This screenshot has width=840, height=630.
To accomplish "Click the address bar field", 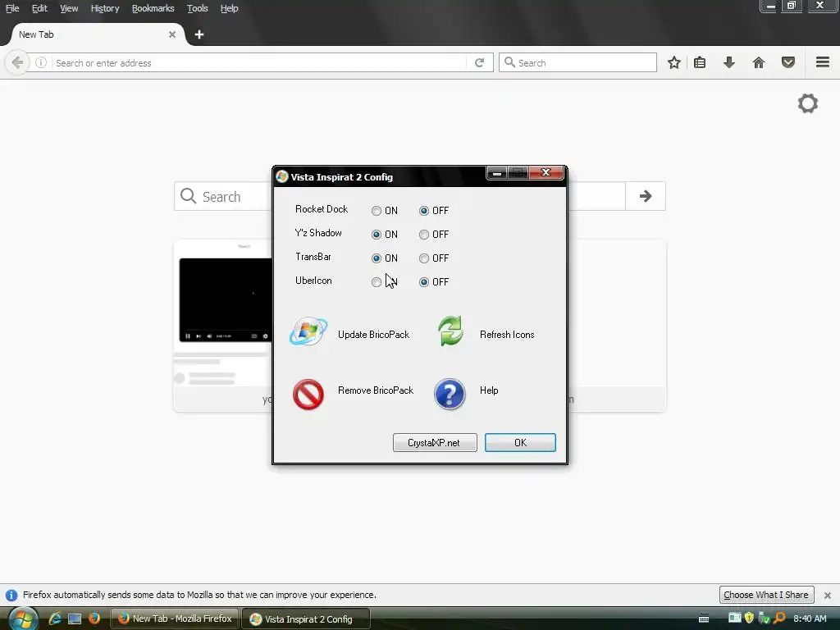I will [259, 62].
